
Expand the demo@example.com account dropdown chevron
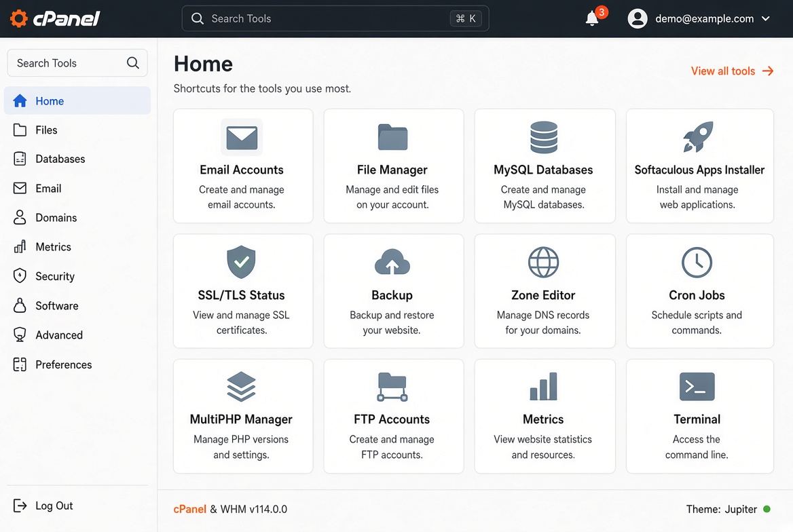pos(766,19)
